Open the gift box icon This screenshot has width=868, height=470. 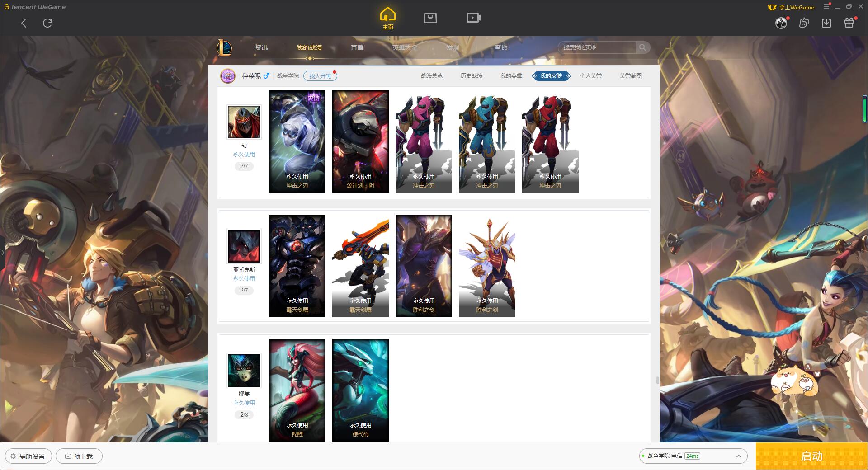click(849, 23)
